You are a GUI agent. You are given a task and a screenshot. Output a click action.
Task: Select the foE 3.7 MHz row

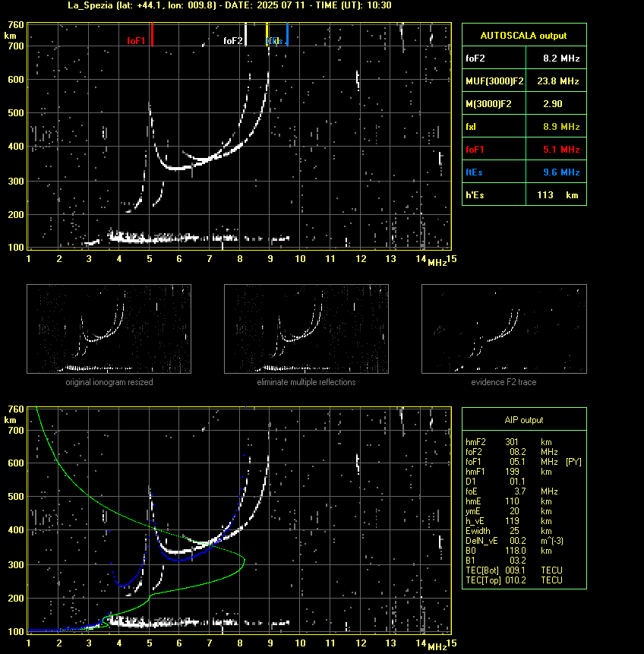click(x=511, y=491)
